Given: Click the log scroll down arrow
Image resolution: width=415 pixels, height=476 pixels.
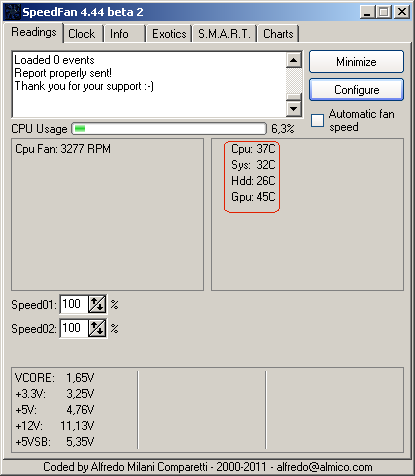Looking at the screenshot, I should click(294, 108).
